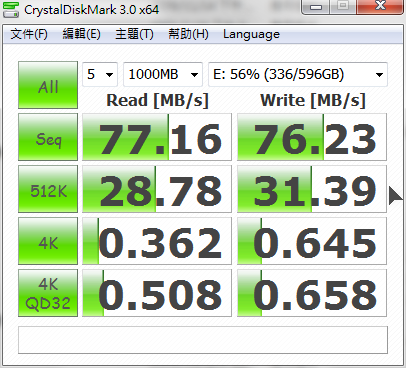Select 512K write result 31.39

[312, 189]
